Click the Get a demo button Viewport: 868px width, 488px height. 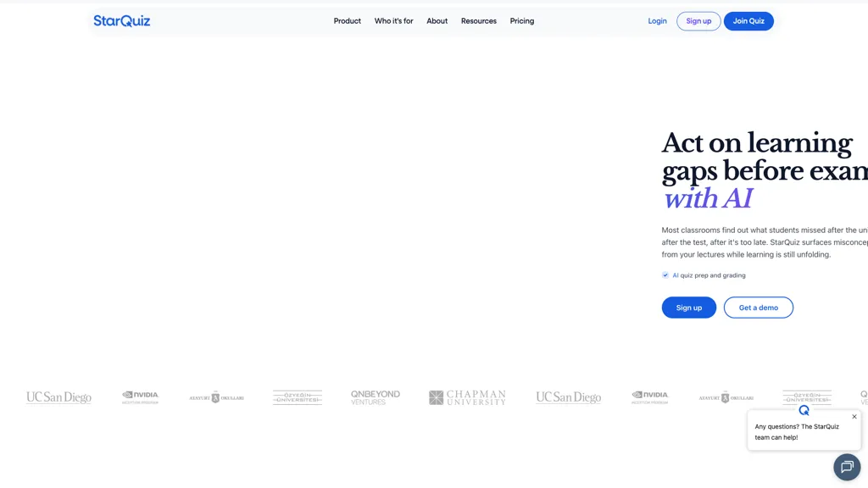pyautogui.click(x=759, y=308)
